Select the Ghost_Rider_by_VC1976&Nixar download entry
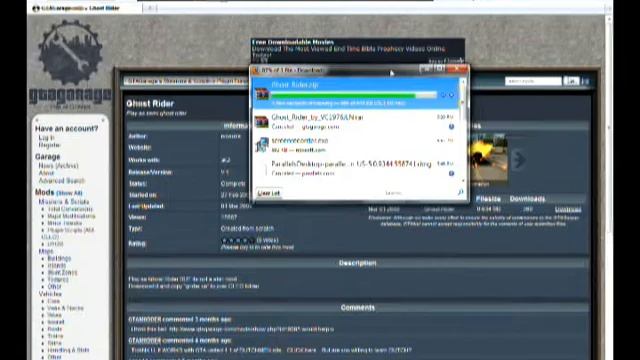Viewport: 640px width, 360px height. [x=356, y=122]
